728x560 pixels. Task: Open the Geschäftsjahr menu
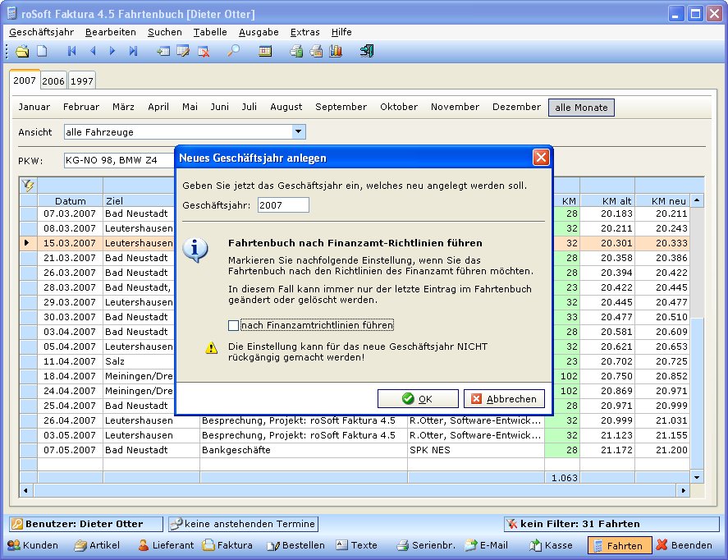[x=41, y=32]
